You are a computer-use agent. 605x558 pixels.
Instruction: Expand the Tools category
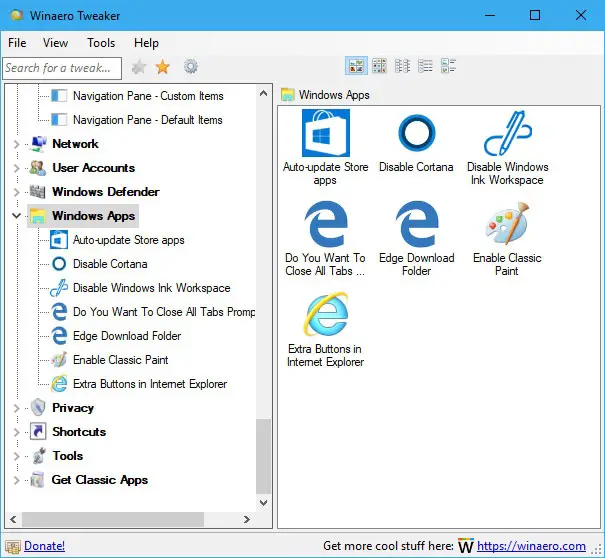click(16, 456)
